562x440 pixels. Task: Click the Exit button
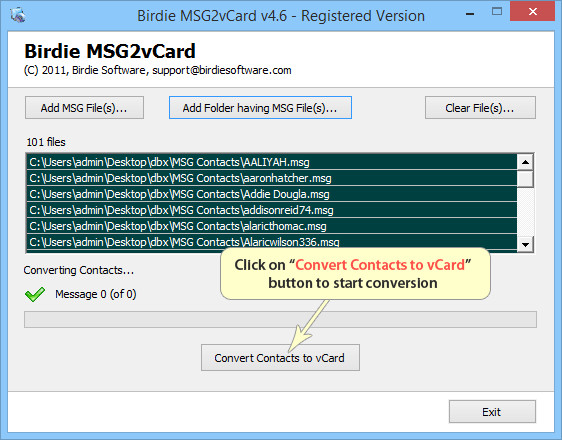coord(492,412)
